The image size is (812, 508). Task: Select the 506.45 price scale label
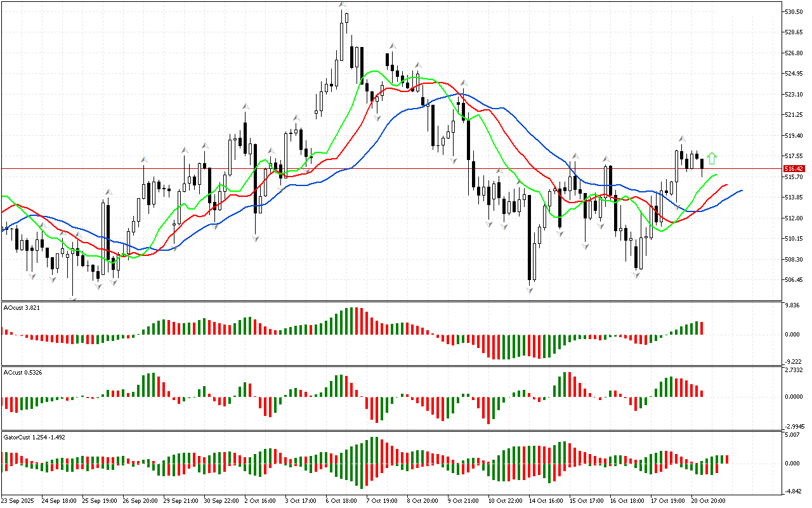pos(794,280)
